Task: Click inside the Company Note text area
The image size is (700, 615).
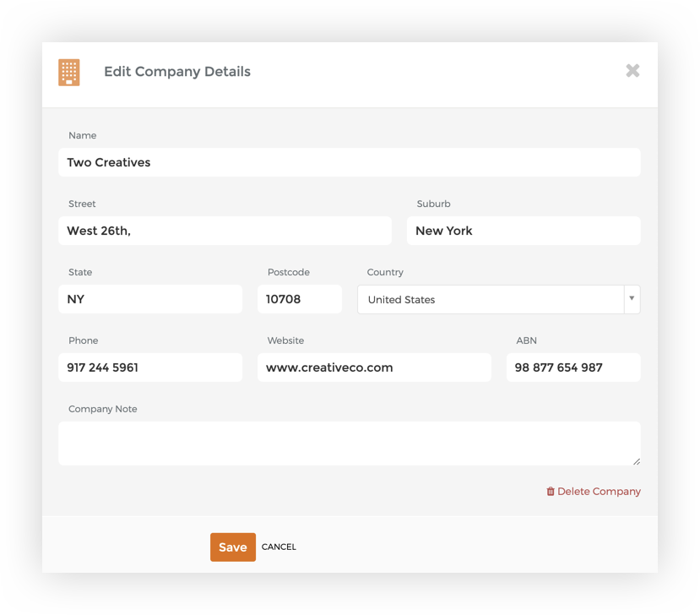Action: (x=350, y=444)
